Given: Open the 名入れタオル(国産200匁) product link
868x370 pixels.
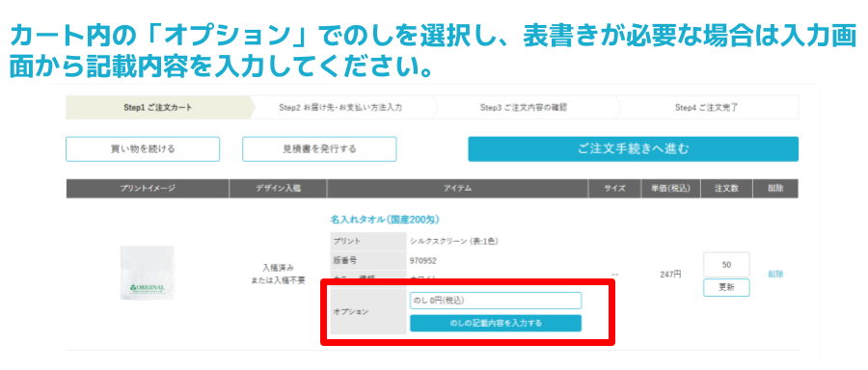Looking at the screenshot, I should 385,220.
